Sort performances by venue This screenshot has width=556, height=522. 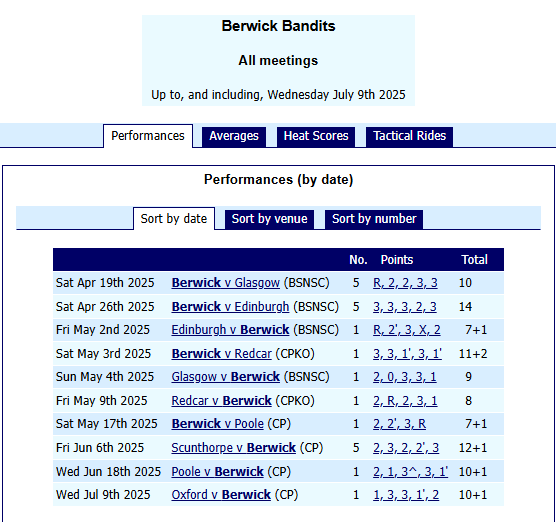[x=269, y=219]
